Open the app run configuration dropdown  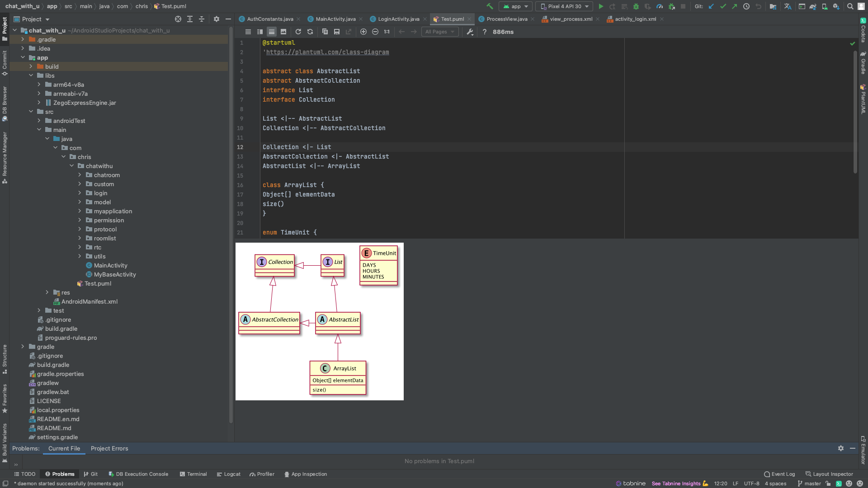[x=516, y=6]
